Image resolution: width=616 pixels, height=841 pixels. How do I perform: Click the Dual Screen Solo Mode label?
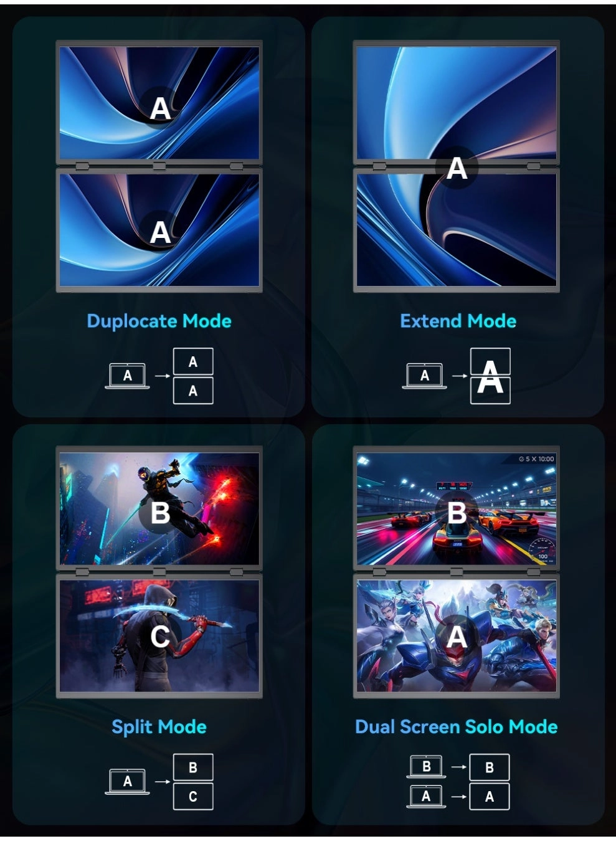[x=457, y=726]
